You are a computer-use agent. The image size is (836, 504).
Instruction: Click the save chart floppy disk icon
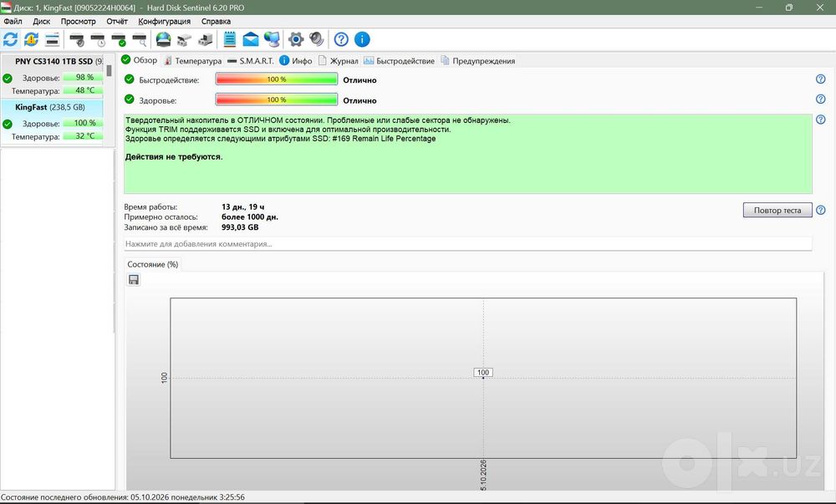point(134,280)
